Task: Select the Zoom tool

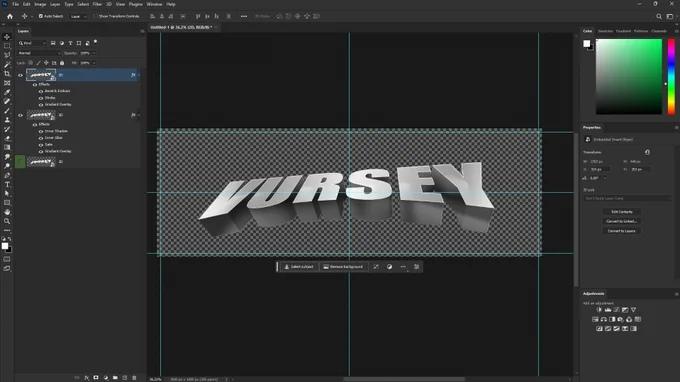Action: point(7,221)
